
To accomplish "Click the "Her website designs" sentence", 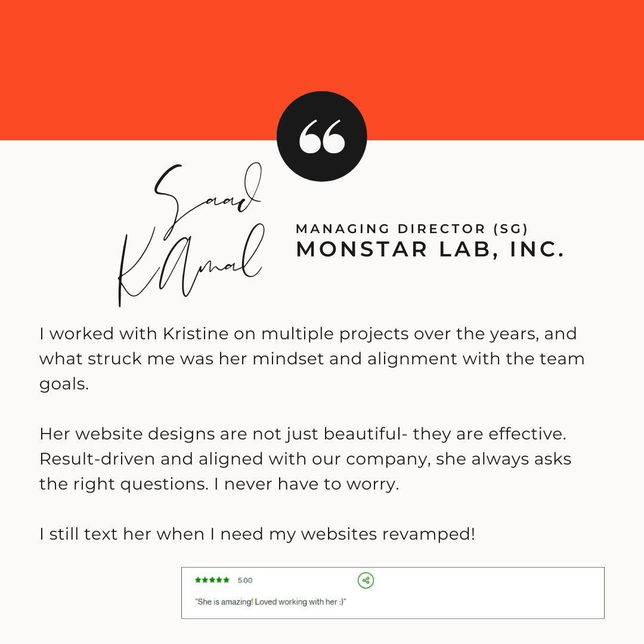I will coord(303,434).
